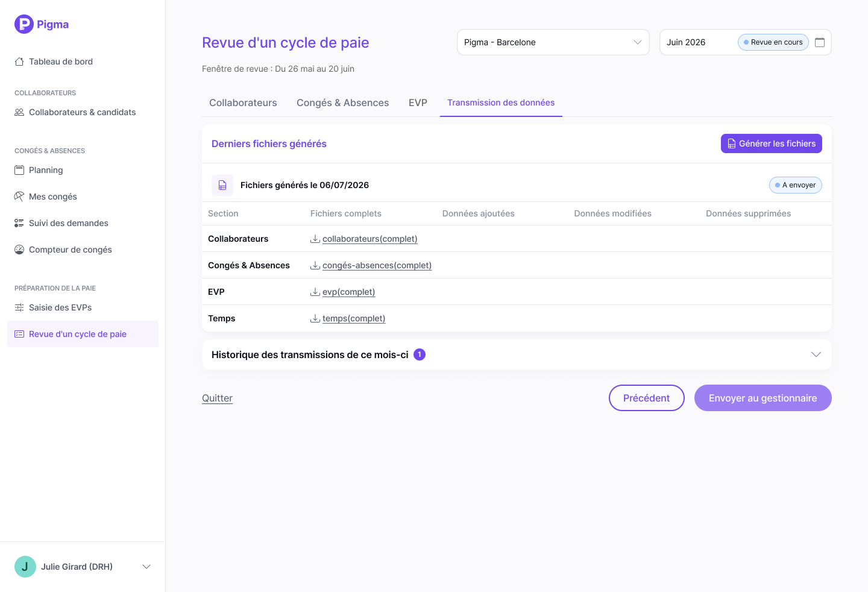Click download icon for evp(complet)
This screenshot has width=868, height=592.
click(315, 292)
